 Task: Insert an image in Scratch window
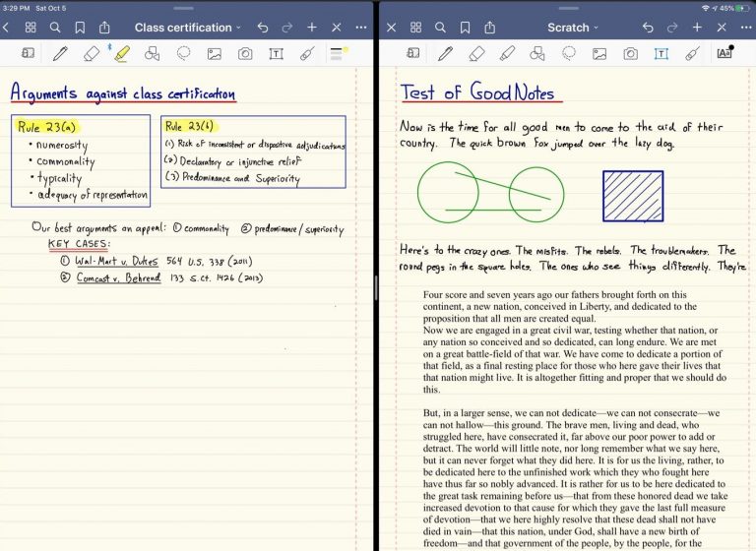click(599, 53)
